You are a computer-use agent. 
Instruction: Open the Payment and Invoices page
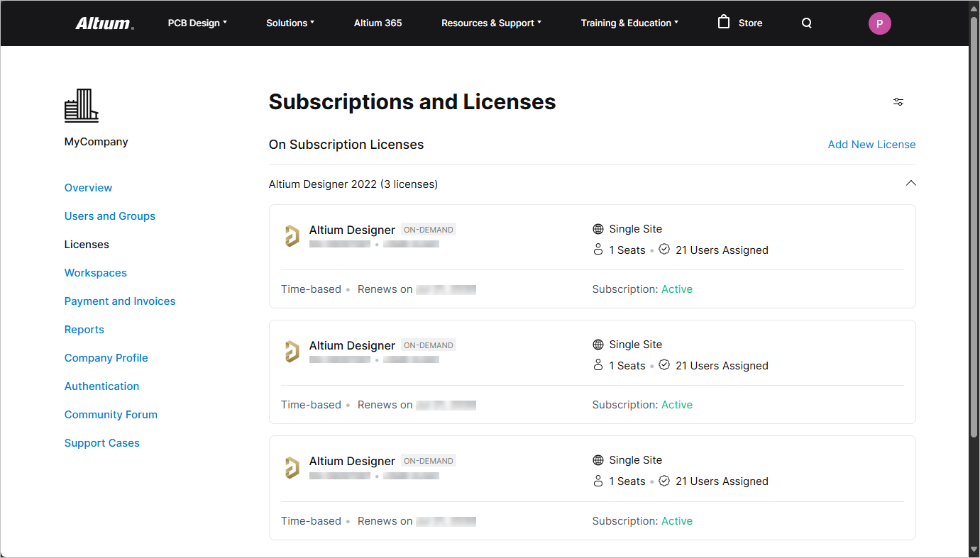119,301
